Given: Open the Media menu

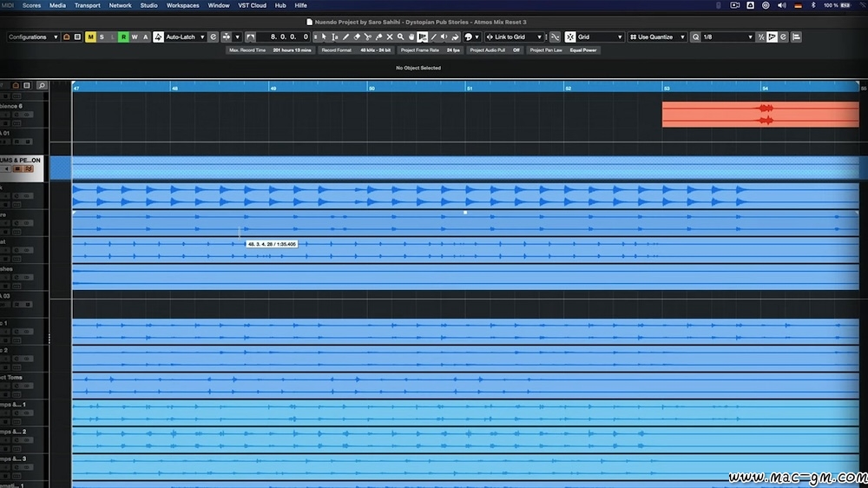Looking at the screenshot, I should pyautogui.click(x=57, y=5).
